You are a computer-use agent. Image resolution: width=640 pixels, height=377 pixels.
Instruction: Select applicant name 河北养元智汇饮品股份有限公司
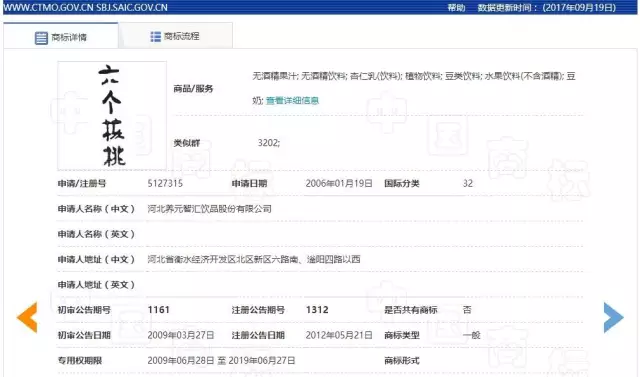209,209
